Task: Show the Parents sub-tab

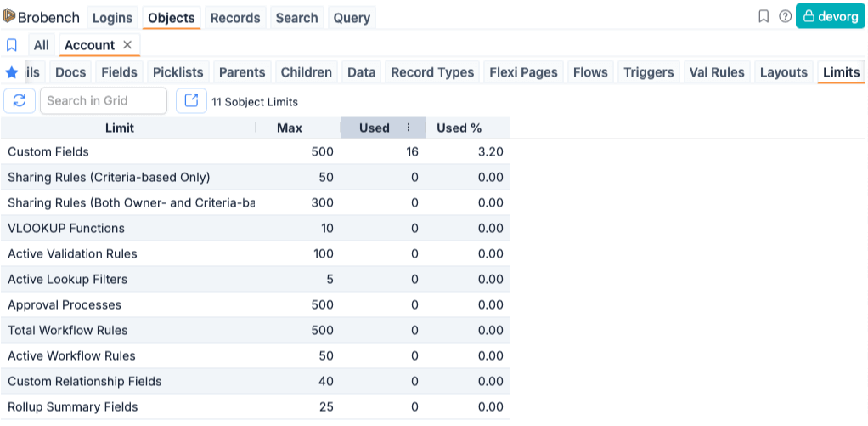Action: pyautogui.click(x=242, y=72)
